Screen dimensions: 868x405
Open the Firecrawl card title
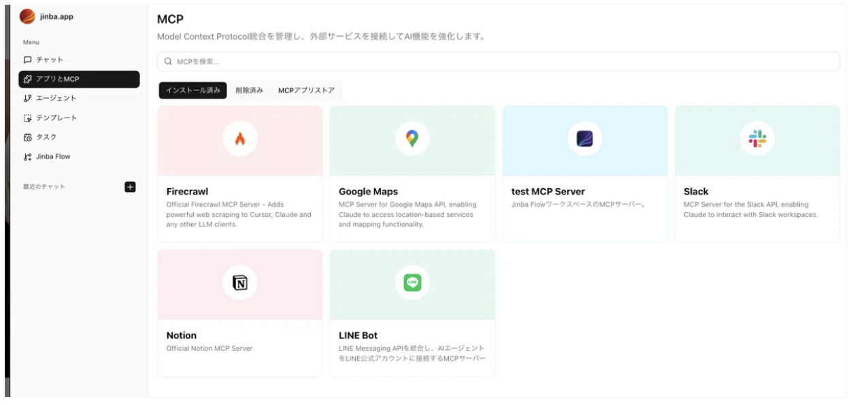[x=187, y=192]
